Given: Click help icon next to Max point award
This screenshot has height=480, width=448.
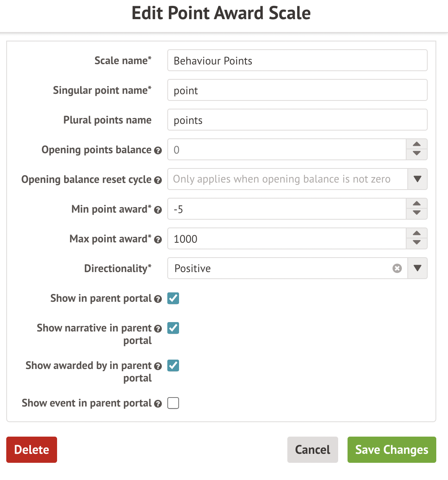Looking at the screenshot, I should (158, 240).
